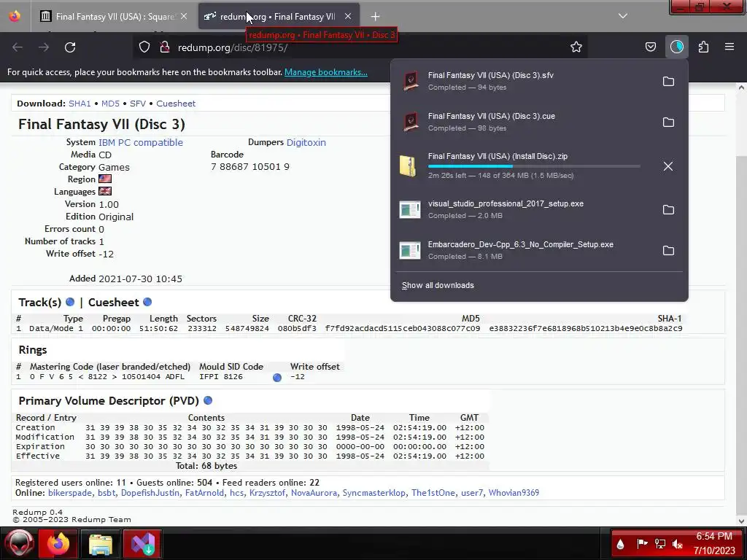Go back to previous page

(x=18, y=47)
